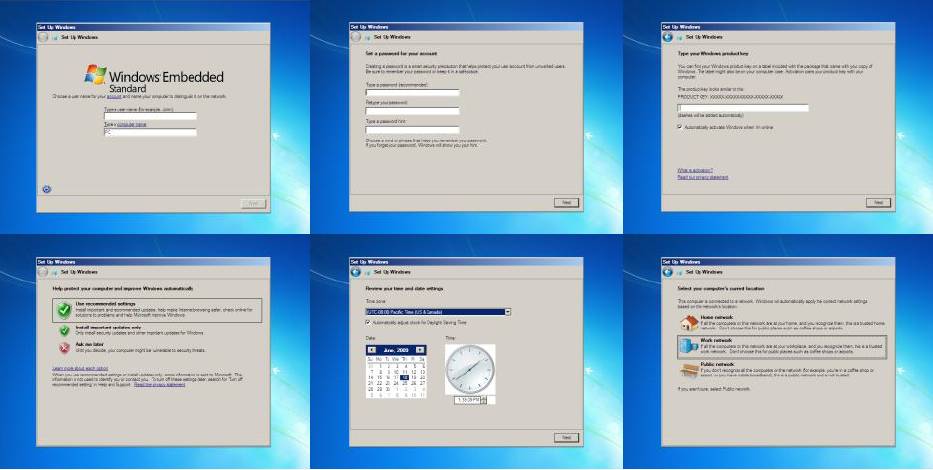
Task: Select day 25 in the calendar
Action: [x=405, y=383]
